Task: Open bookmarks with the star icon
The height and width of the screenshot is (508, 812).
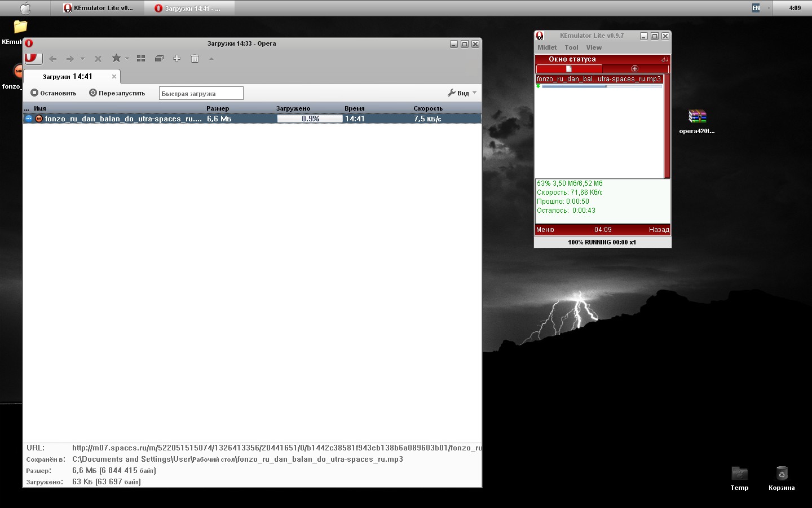Action: (116, 58)
